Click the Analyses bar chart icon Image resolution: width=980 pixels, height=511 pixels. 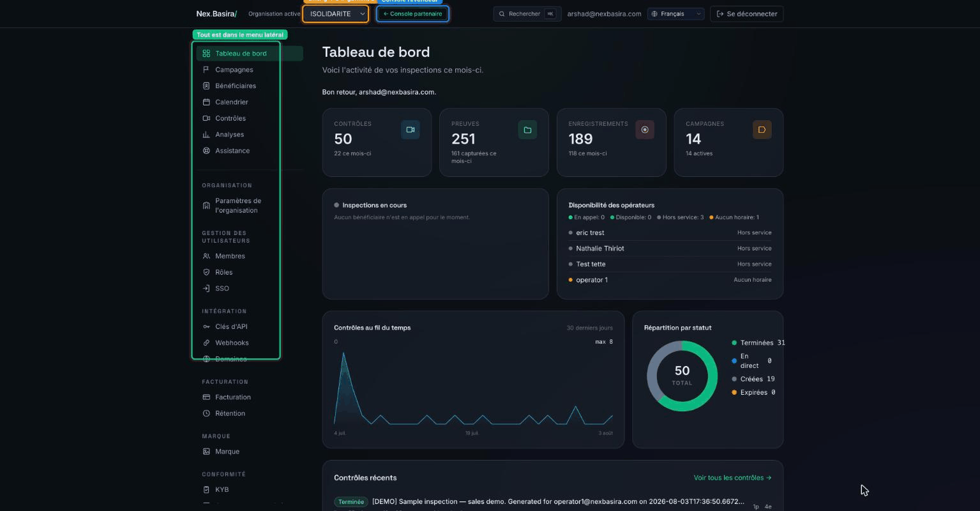tap(206, 135)
